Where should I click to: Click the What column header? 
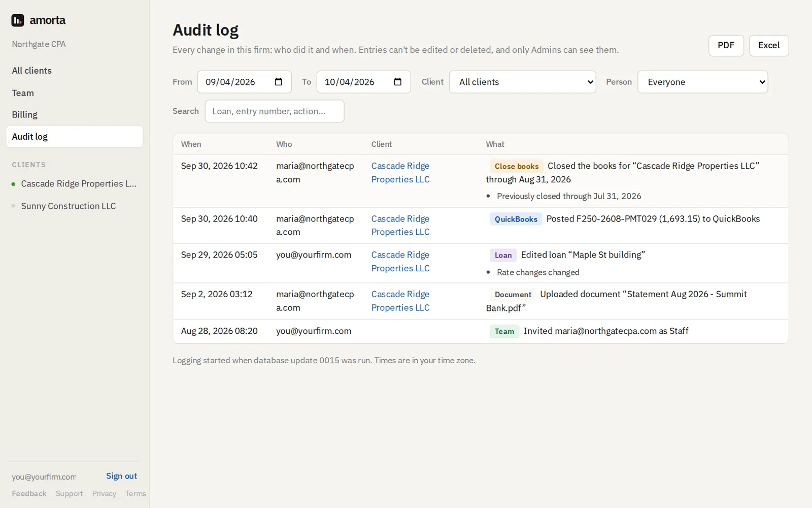(495, 144)
